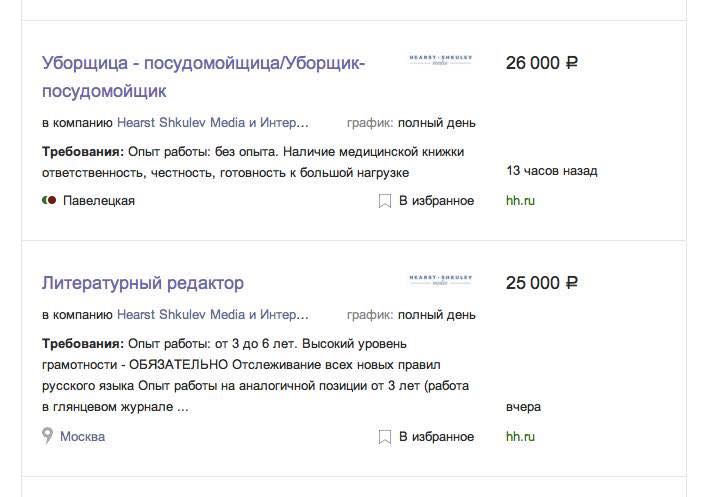Click the metro station icon beside Павелецкая
The image size is (710, 497).
pyautogui.click(x=49, y=201)
